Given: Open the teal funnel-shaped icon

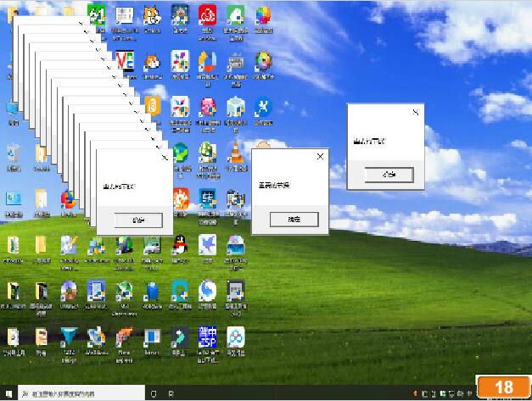Looking at the screenshot, I should [69, 337].
